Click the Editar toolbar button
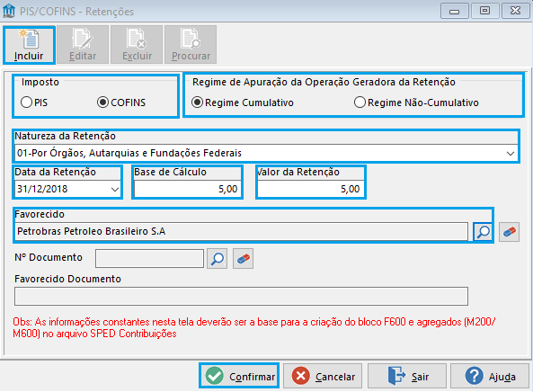Image resolution: width=533 pixels, height=392 pixels. click(83, 45)
